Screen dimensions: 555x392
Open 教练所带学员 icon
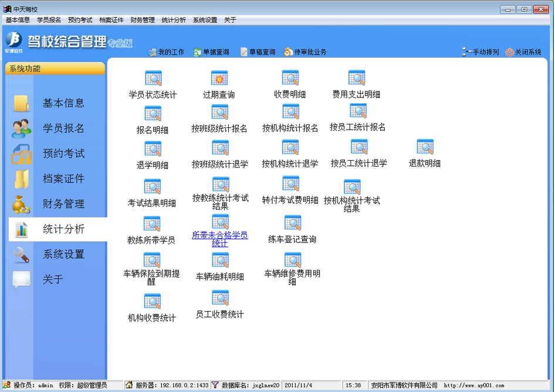point(152,224)
